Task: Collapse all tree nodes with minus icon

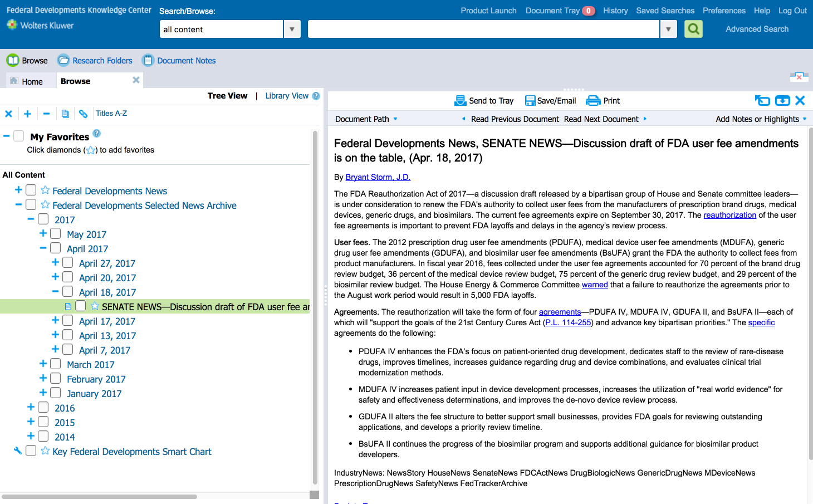Action: (x=47, y=114)
